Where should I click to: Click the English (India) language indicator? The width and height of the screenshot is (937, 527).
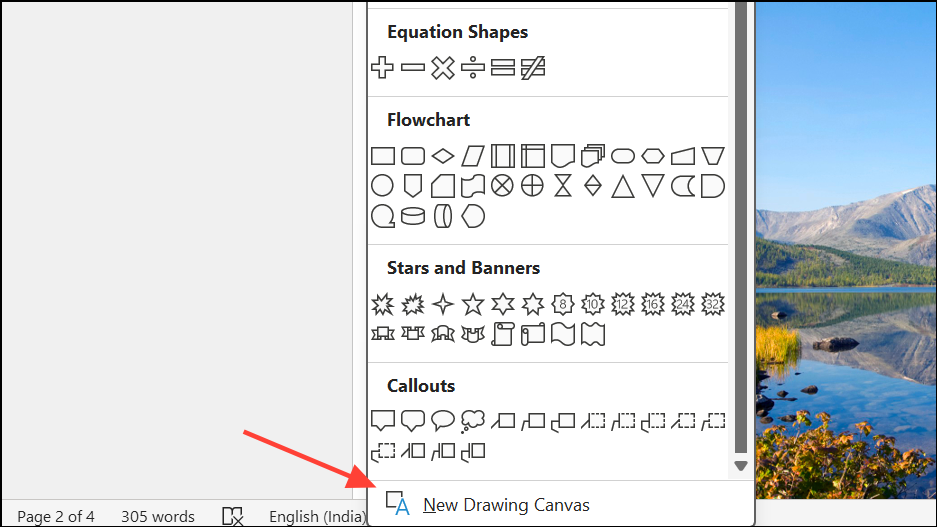click(318, 516)
